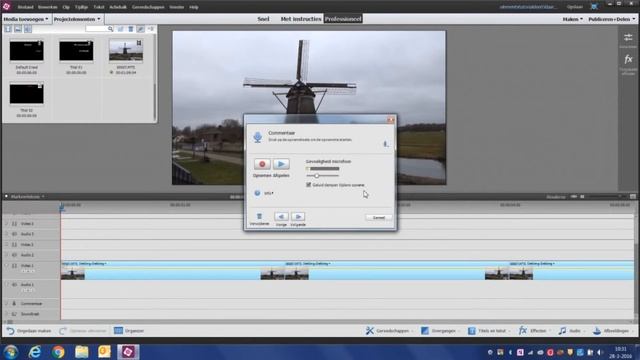The width and height of the screenshot is (640, 360).
Task: Open Google Chrome from the taskbar
Action: (x=58, y=352)
